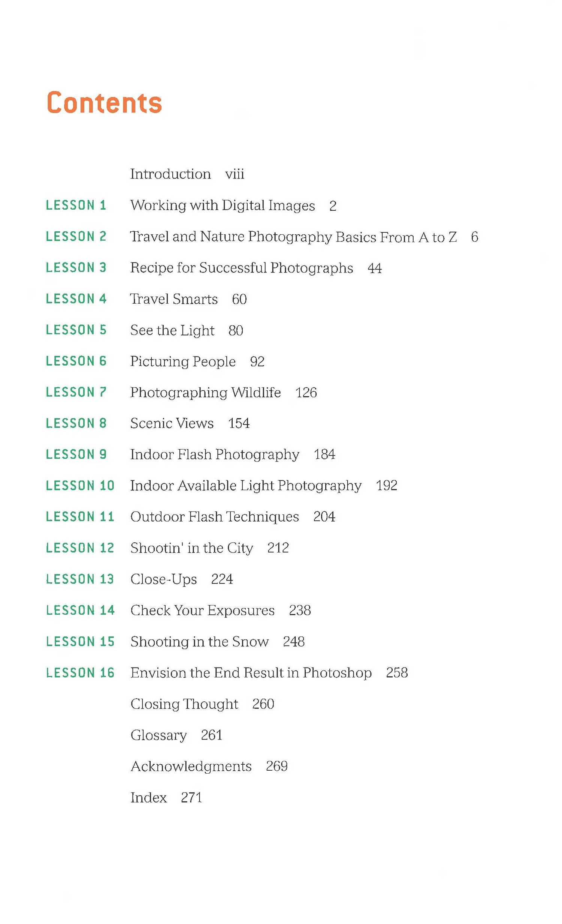The height and width of the screenshot is (924, 562).
Task: Open Travel and Nature Photography Basics chapter
Action: pos(293,237)
